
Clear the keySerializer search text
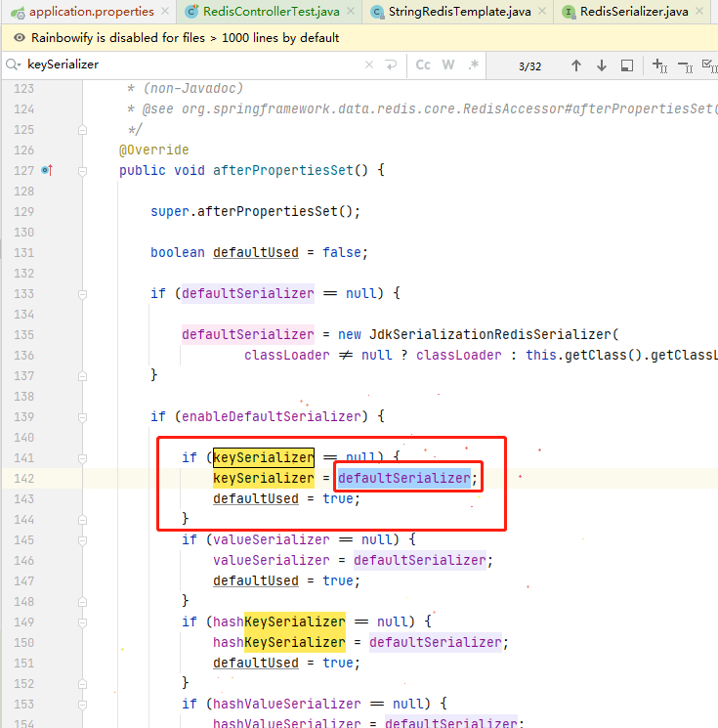point(369,65)
